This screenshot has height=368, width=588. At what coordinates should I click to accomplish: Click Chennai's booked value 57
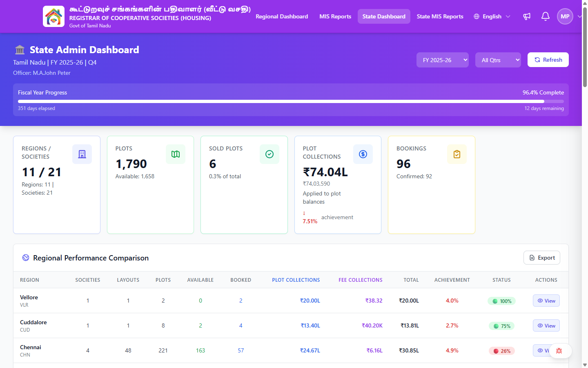[x=241, y=350]
